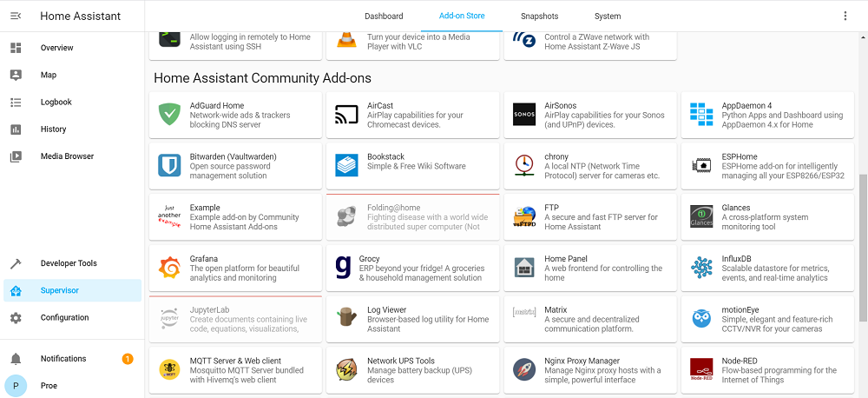Click the InfluxDB logo icon
Screen dimensions: 868x398
(x=701, y=268)
